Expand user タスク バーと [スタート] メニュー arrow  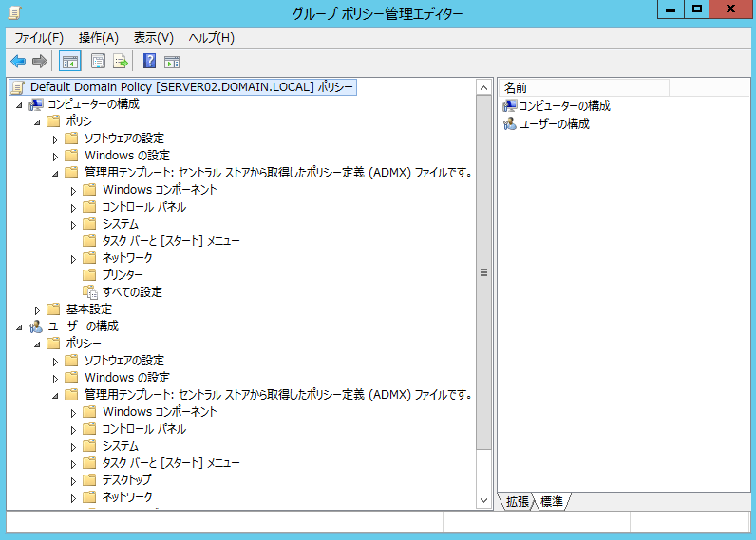click(73, 464)
